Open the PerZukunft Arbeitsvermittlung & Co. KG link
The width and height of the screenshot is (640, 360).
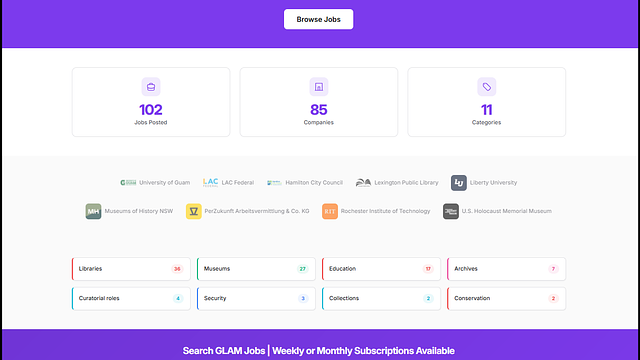point(257,211)
